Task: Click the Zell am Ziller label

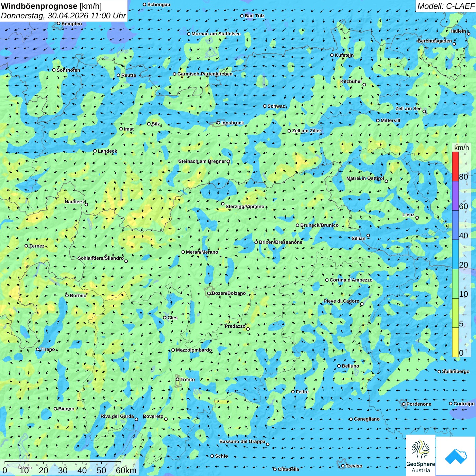Action: [x=306, y=131]
